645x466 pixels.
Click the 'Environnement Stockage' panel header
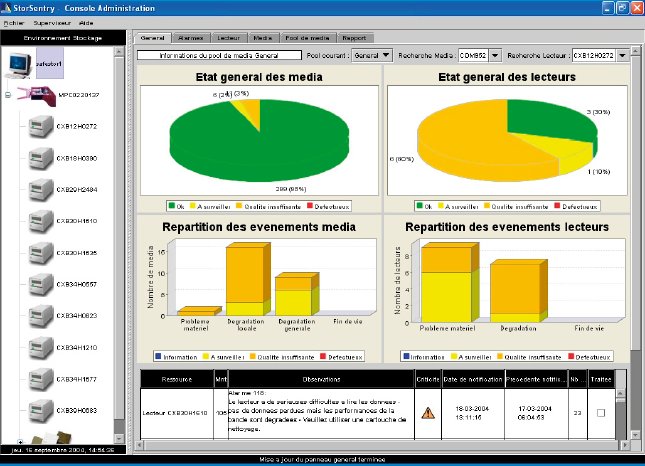coord(63,38)
